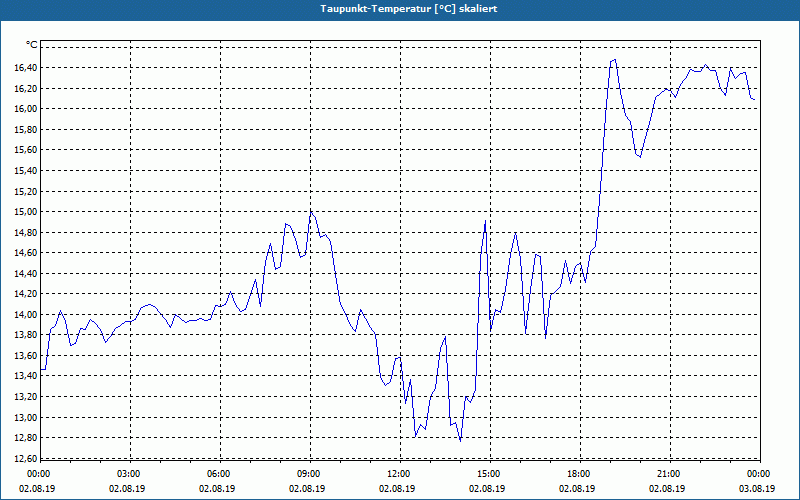
Task: Click the 15,00 y-axis label
Action: (26, 212)
